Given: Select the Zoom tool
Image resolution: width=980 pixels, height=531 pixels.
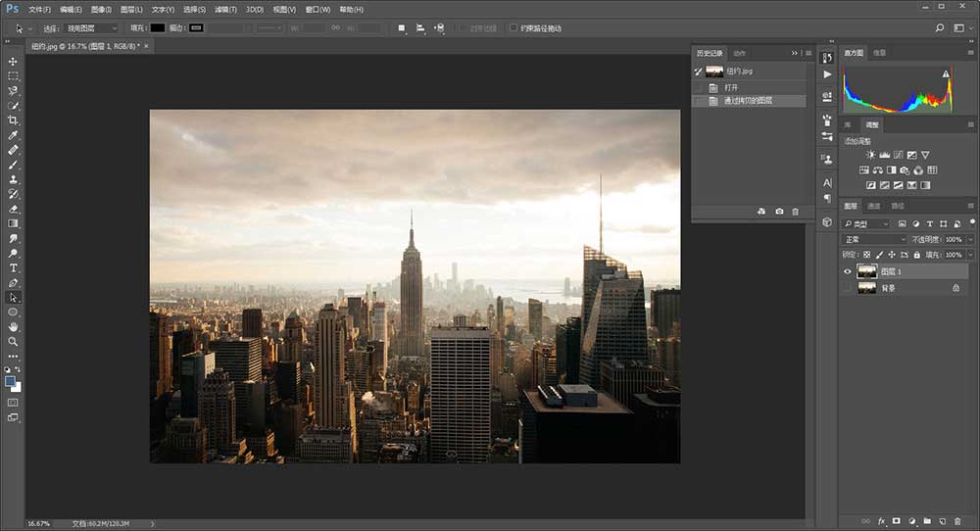Looking at the screenshot, I should point(13,342).
